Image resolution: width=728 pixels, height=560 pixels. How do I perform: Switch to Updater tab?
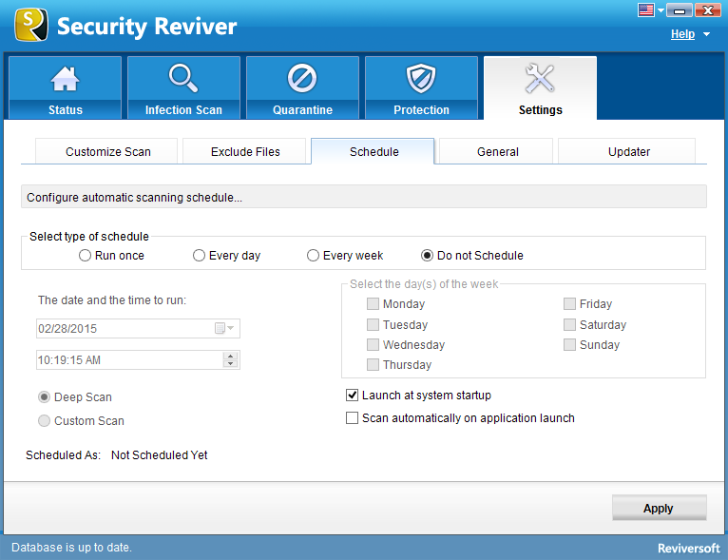[x=627, y=151]
